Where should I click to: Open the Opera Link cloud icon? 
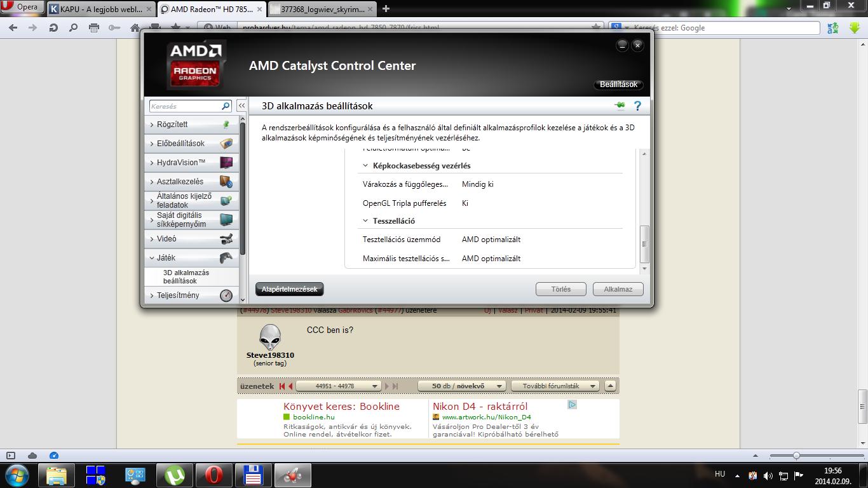click(x=32, y=456)
